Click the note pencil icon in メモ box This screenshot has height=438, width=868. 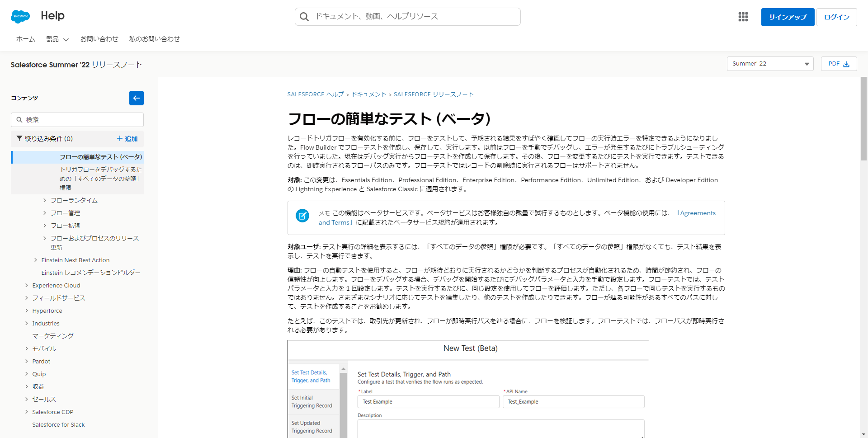click(x=302, y=216)
